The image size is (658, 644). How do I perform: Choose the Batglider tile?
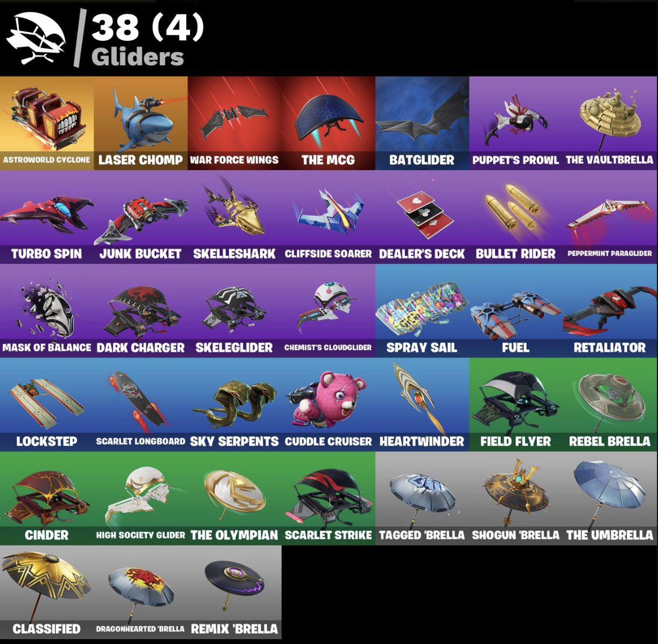tap(422, 123)
